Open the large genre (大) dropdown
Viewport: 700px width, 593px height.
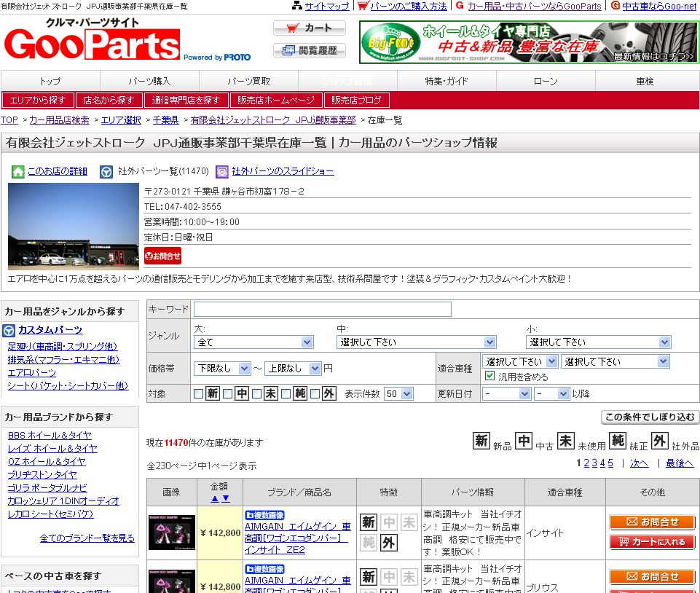[253, 342]
